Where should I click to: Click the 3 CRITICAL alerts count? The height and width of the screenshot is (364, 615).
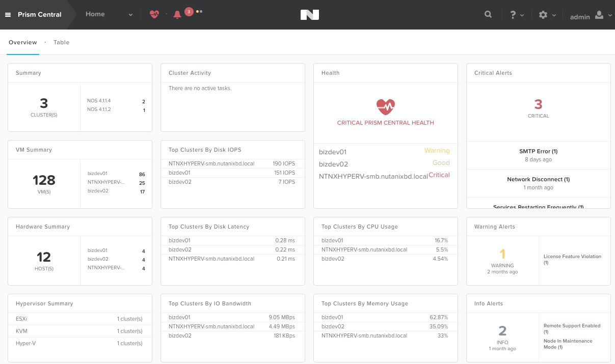tap(539, 108)
